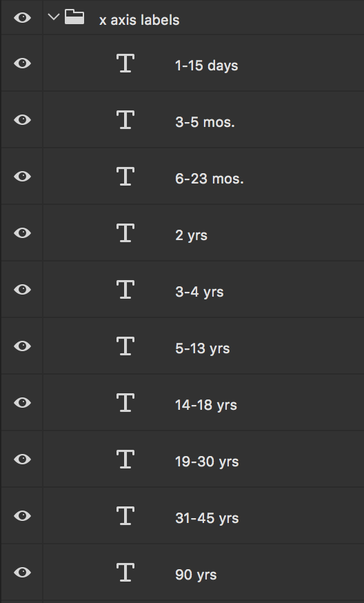Hide the 2 yrs text layer
Viewport: 364px width, 603px height.
coord(22,233)
